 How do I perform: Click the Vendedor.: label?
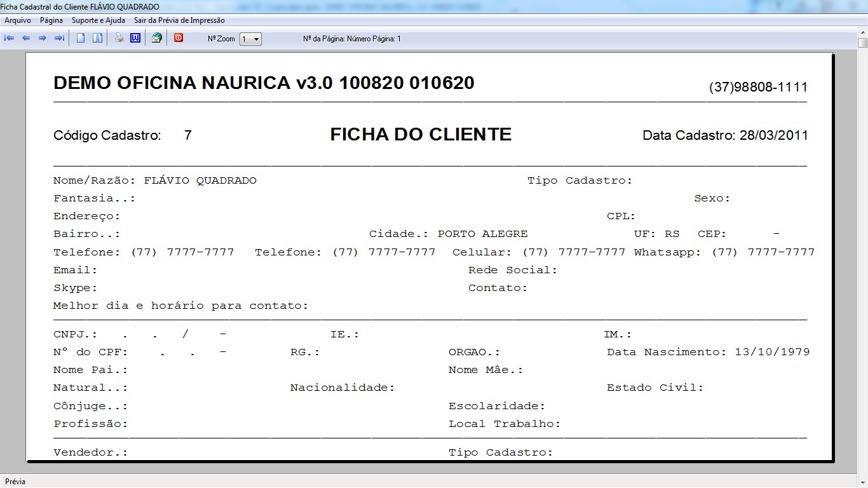(x=91, y=452)
